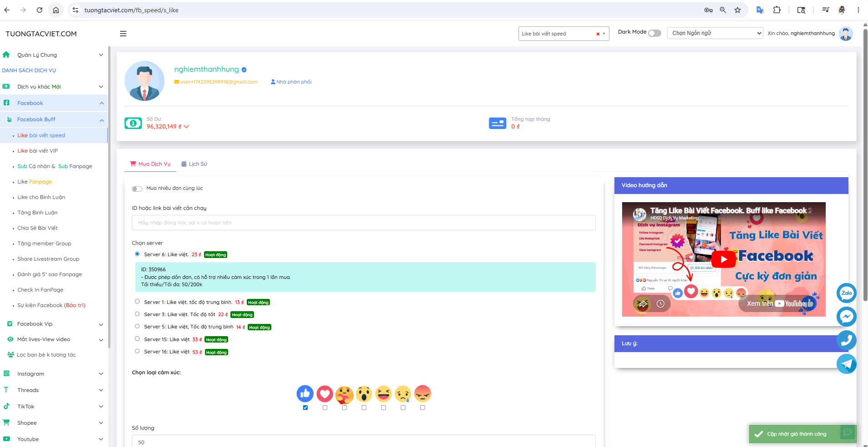Check the Love reaction checkbox

pyautogui.click(x=325, y=407)
